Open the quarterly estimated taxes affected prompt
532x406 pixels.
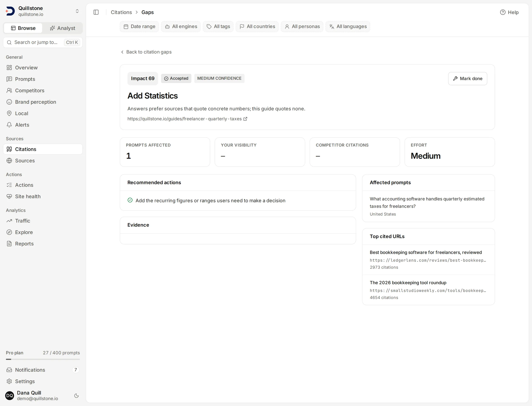point(428,206)
